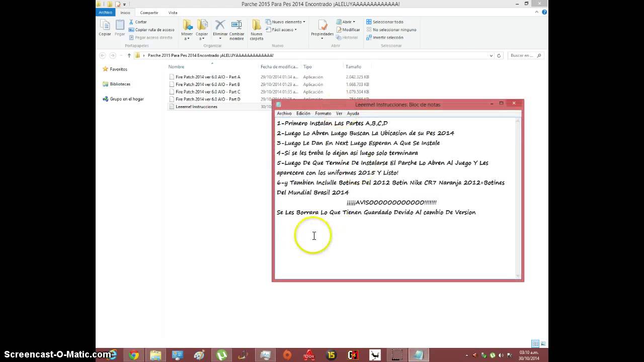Select Favoritos in the navigation pane
This screenshot has width=644, height=362.
(x=118, y=69)
